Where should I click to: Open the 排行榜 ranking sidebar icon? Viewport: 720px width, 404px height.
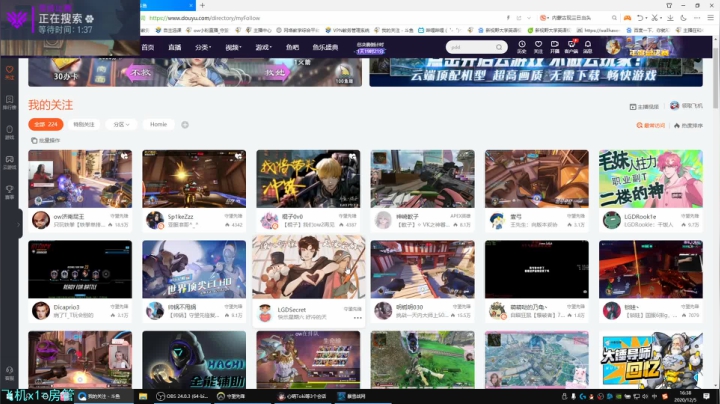[x=9, y=102]
